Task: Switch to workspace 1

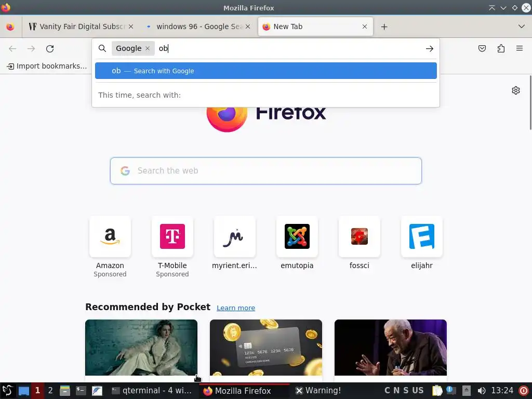Action: pos(37,391)
